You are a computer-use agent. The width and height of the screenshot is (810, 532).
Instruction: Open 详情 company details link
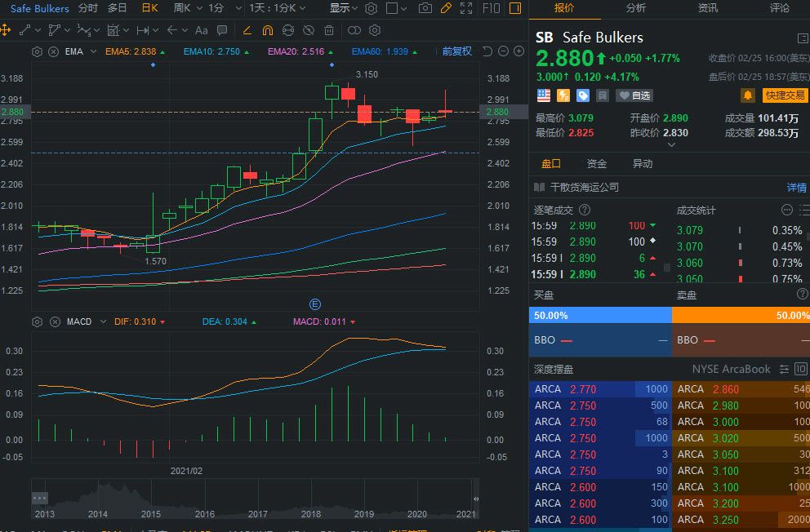pyautogui.click(x=797, y=188)
